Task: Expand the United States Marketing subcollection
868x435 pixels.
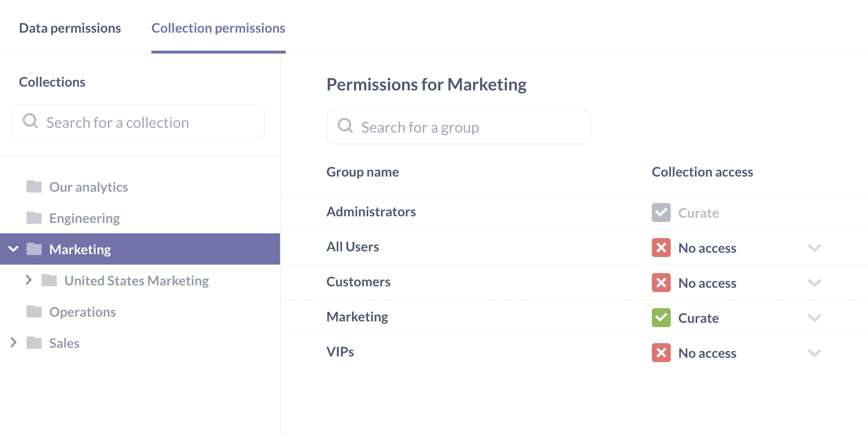Action: [x=29, y=280]
